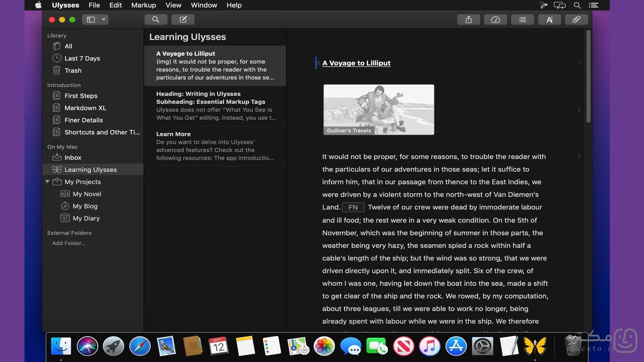This screenshot has width=644, height=362.
Task: Open Reminders in the Dock
Action: (x=271, y=346)
